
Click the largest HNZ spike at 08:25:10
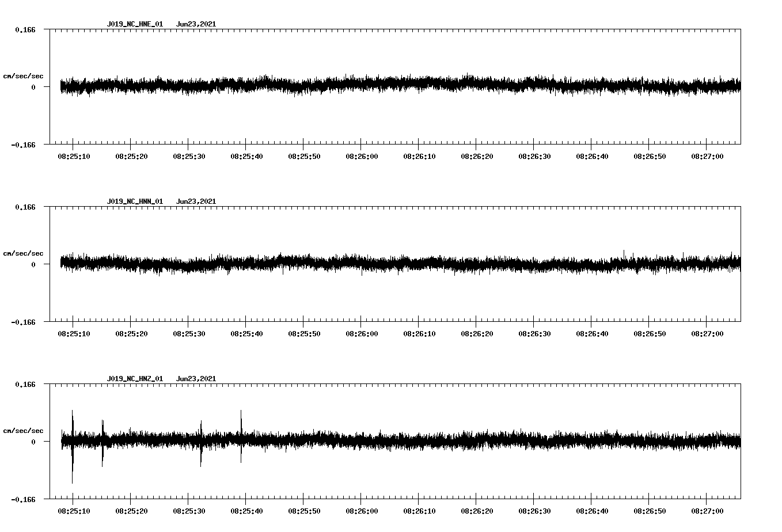(x=73, y=447)
